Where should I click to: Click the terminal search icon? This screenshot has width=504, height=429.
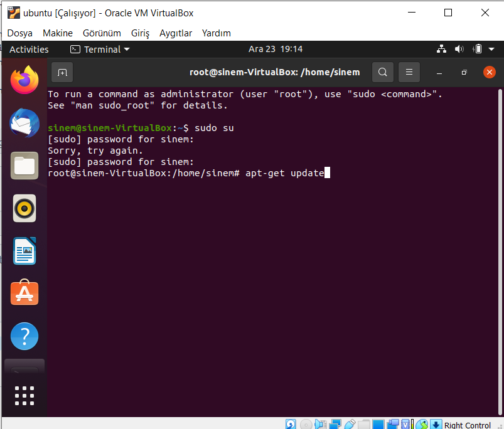382,72
